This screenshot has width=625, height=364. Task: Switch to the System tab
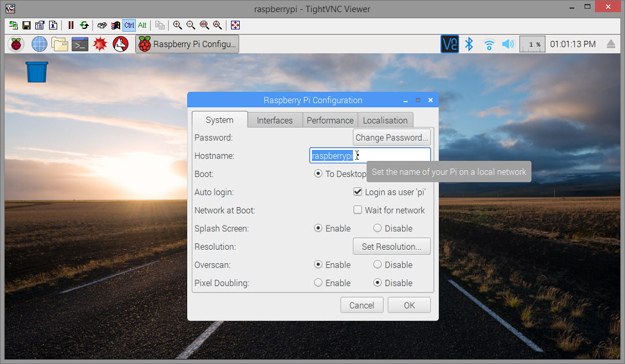point(220,120)
